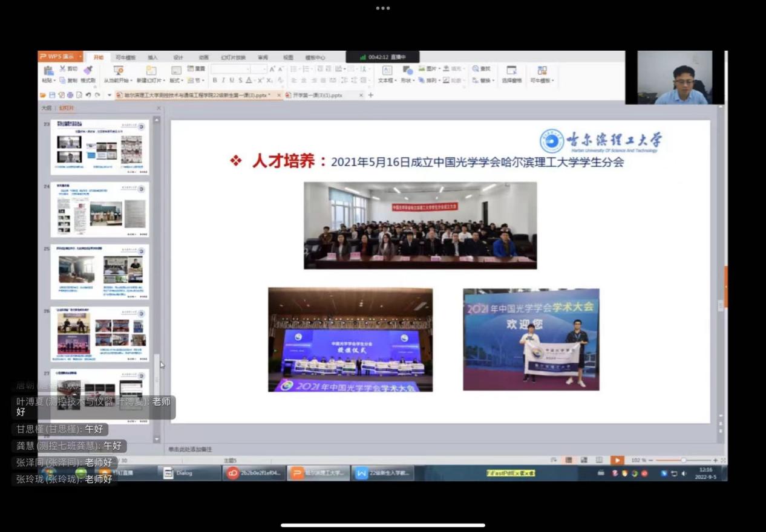Toggle Italic formatting button

click(x=223, y=80)
